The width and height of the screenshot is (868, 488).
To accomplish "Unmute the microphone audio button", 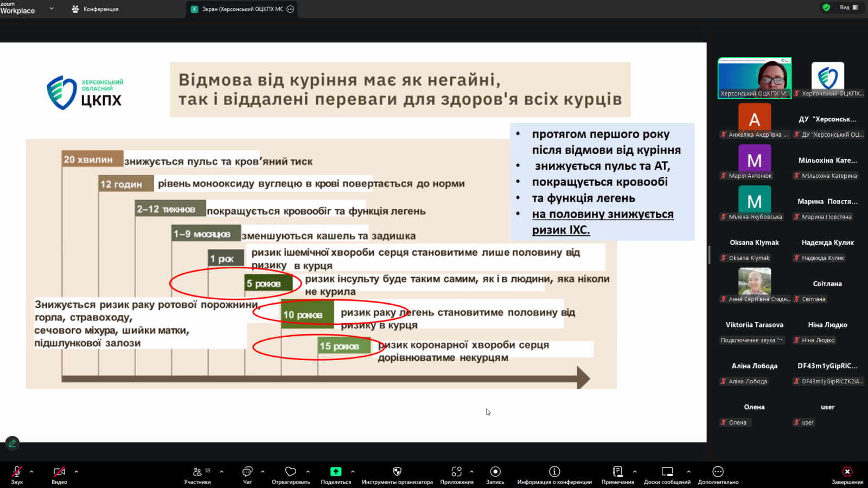I will coord(17,472).
